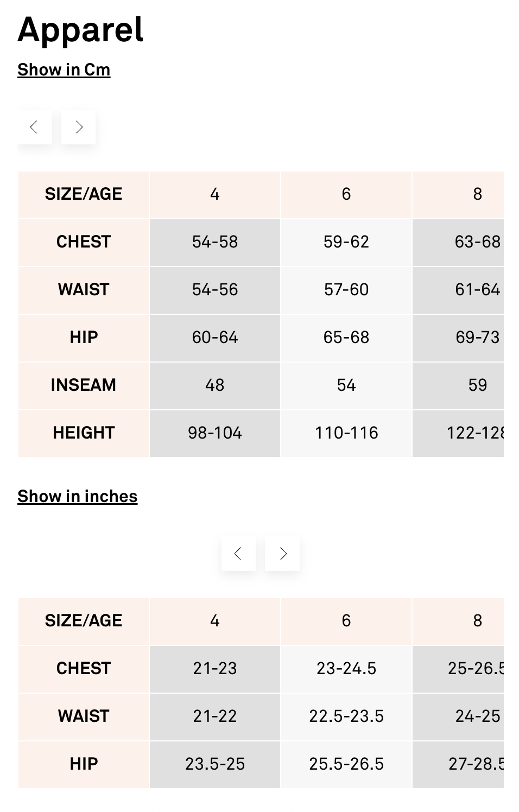Select the 57-60 waist cell
This screenshot has width=519, height=812.
(x=346, y=290)
